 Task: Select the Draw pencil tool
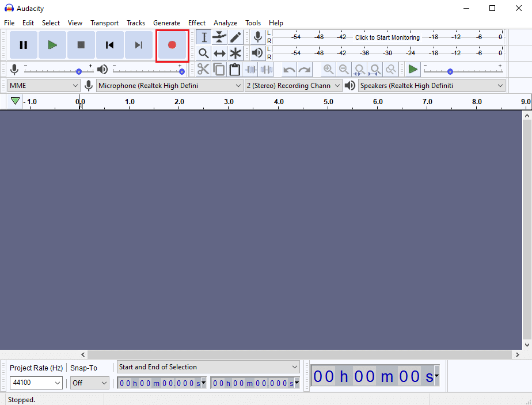pos(235,37)
